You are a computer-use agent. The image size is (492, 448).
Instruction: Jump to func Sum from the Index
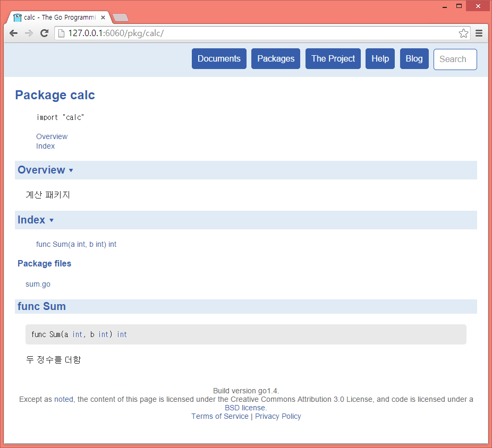(x=76, y=244)
